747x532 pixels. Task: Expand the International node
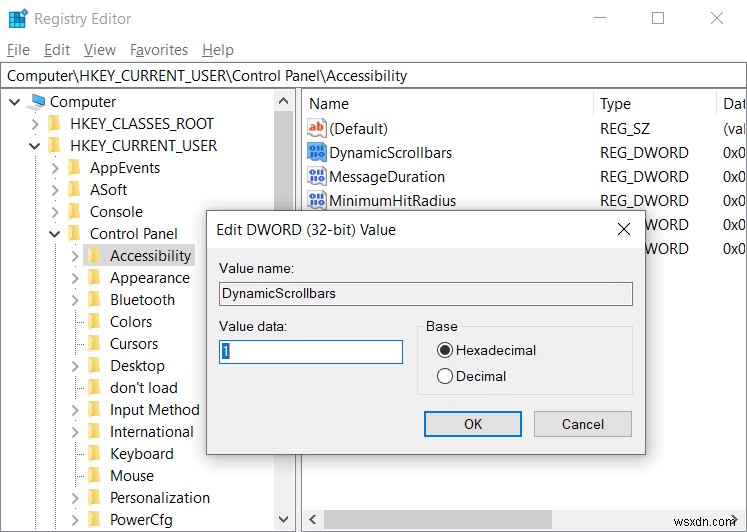pyautogui.click(x=75, y=432)
